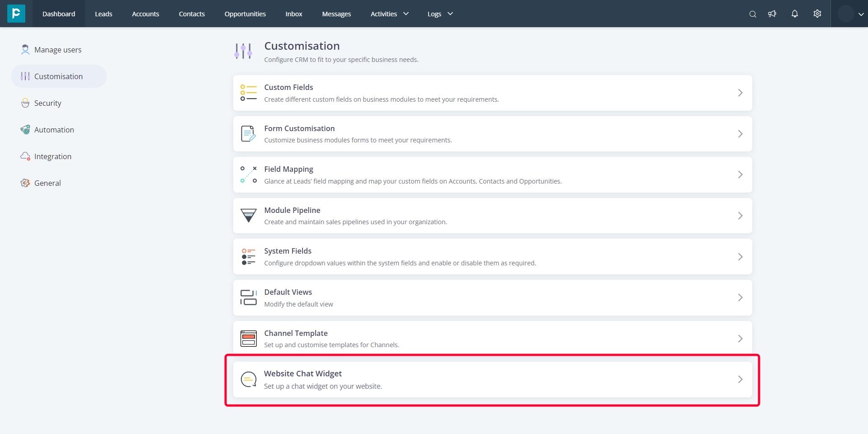Open the Form Customisation title
The image size is (868, 434).
[x=299, y=128]
